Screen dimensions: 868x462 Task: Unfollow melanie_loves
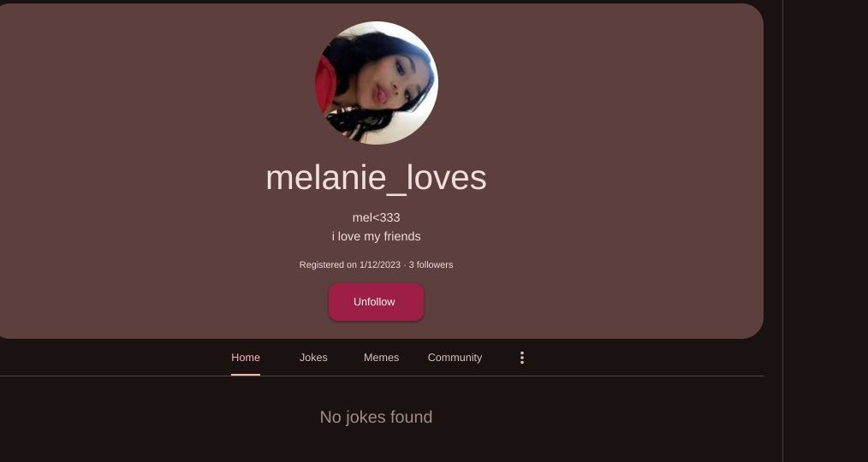tap(376, 302)
